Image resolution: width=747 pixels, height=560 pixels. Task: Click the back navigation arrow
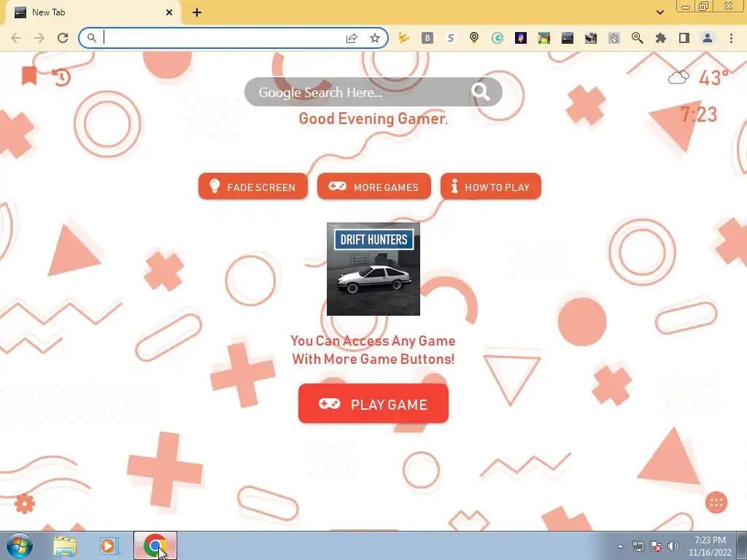coord(16,38)
